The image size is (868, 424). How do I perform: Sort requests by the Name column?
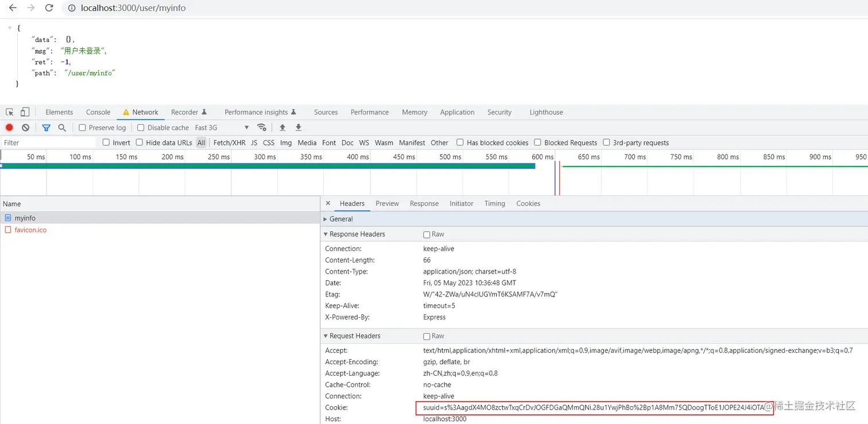[160, 204]
